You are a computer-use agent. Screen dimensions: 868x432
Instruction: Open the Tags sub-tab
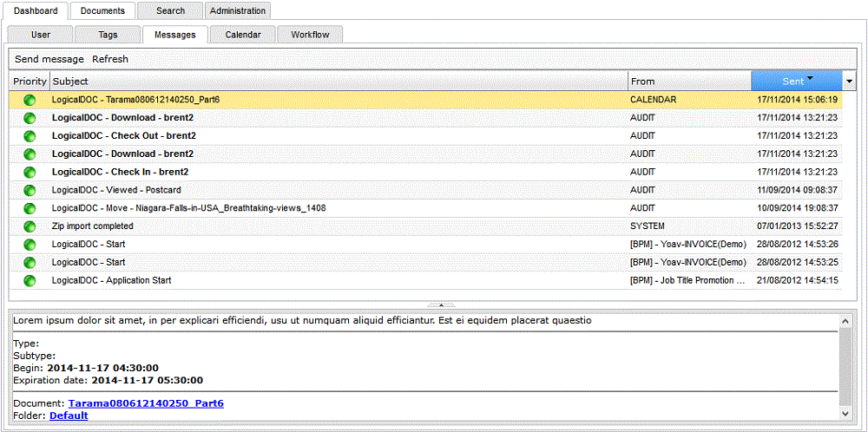tap(108, 35)
